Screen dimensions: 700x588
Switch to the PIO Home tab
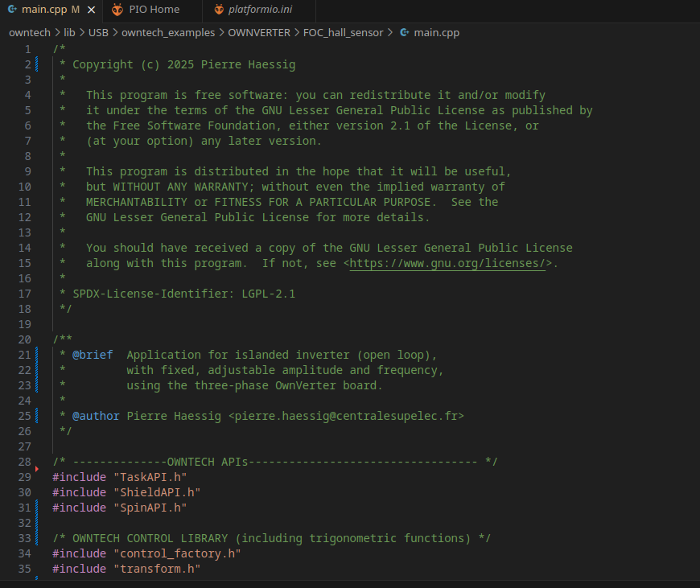tap(154, 10)
